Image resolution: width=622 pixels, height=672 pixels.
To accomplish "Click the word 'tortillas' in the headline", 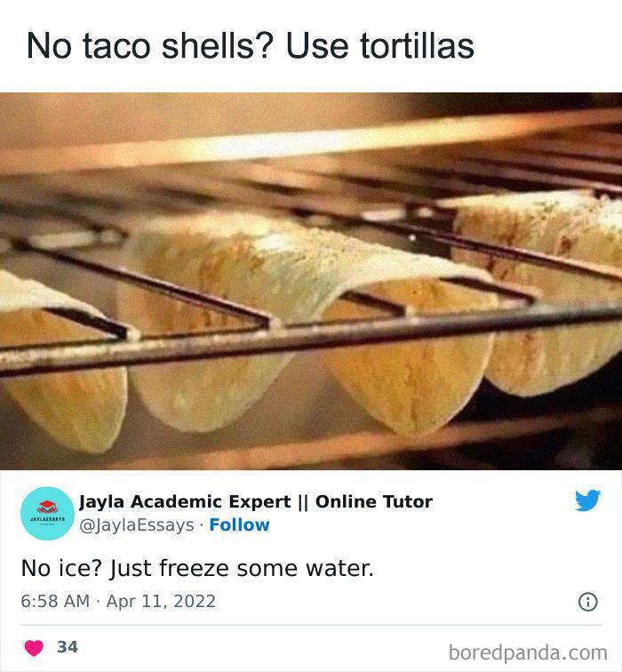I will pyautogui.click(x=418, y=45).
